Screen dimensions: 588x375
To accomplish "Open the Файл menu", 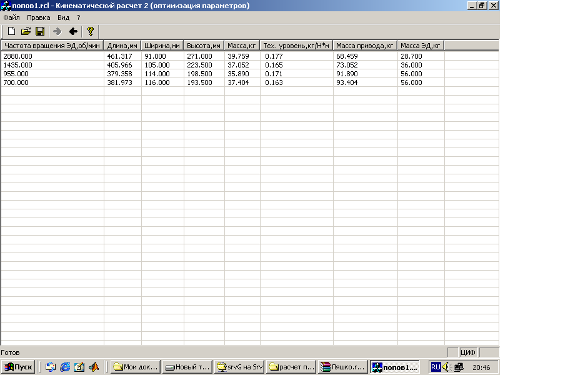I will pyautogui.click(x=12, y=17).
